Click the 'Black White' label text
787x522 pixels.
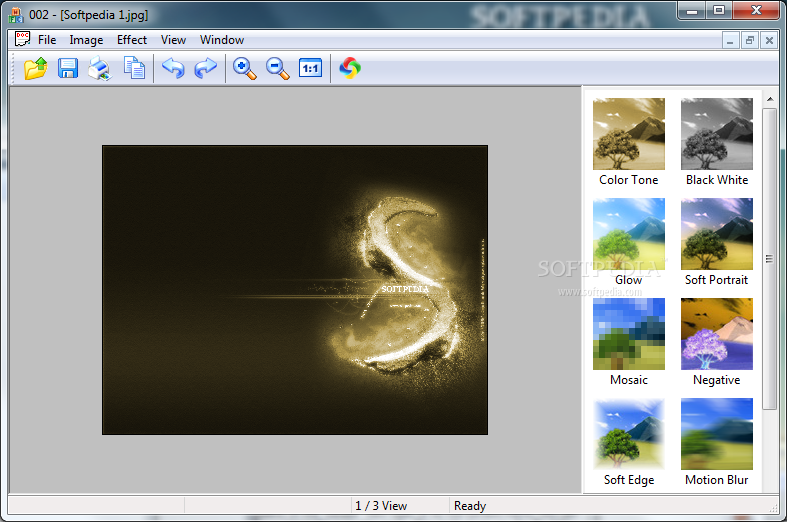717,180
